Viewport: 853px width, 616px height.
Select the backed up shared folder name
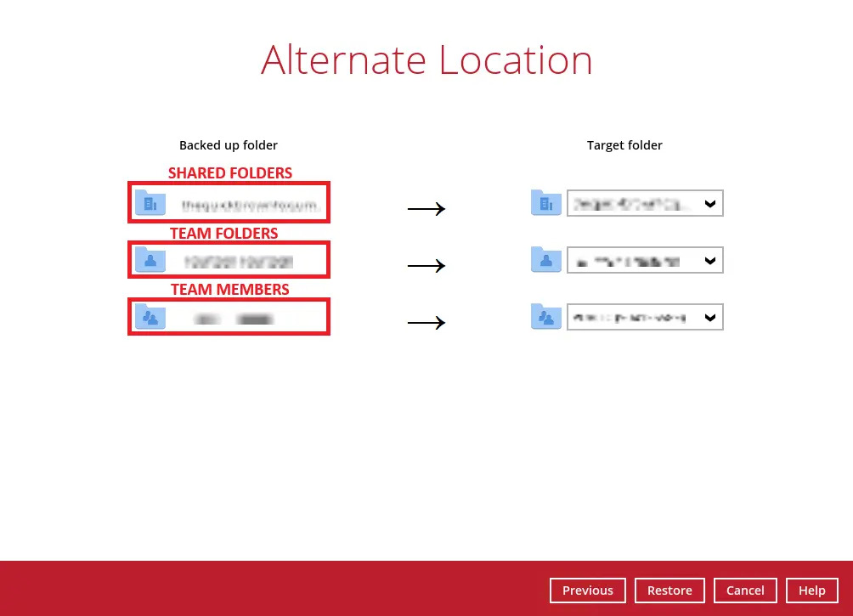tap(251, 204)
